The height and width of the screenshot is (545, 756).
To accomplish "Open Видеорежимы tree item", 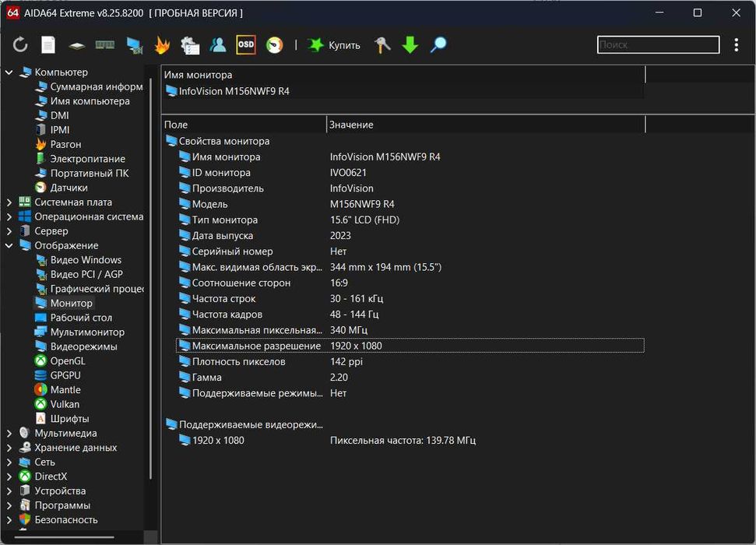I will (x=76, y=346).
